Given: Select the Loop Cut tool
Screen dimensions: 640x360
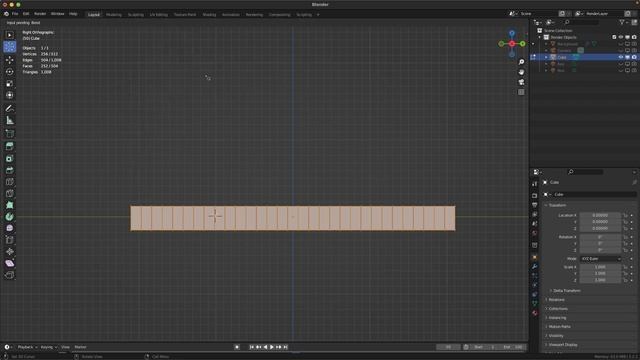Looking at the screenshot, I should [10, 182].
